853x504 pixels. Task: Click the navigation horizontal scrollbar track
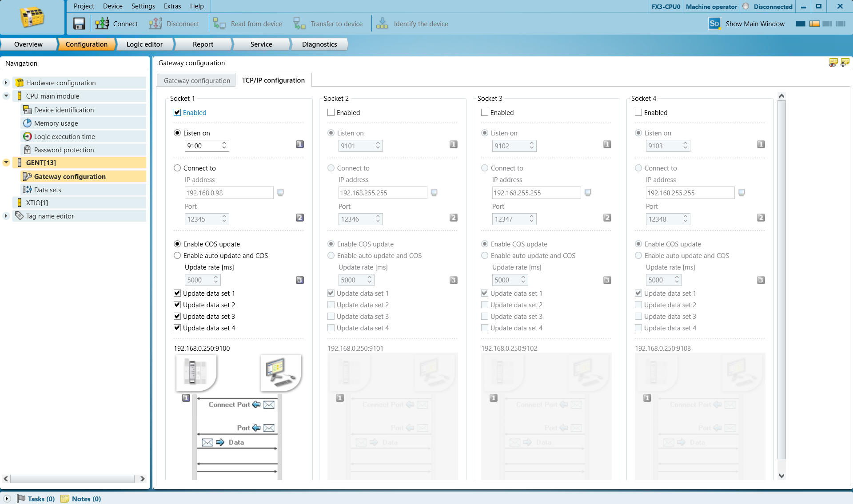(73, 479)
